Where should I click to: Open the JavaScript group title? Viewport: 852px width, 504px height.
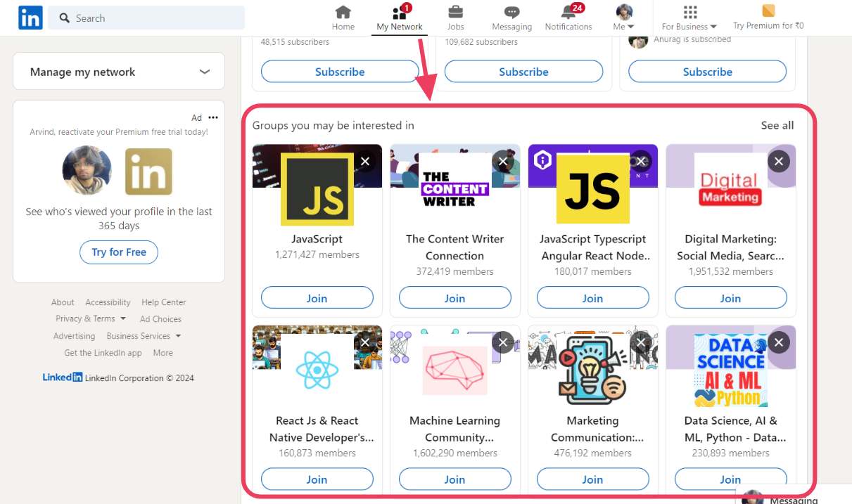(317, 239)
